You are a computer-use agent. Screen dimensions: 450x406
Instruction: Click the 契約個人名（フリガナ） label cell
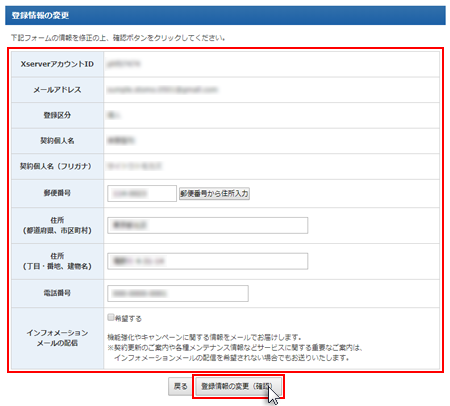(57, 166)
